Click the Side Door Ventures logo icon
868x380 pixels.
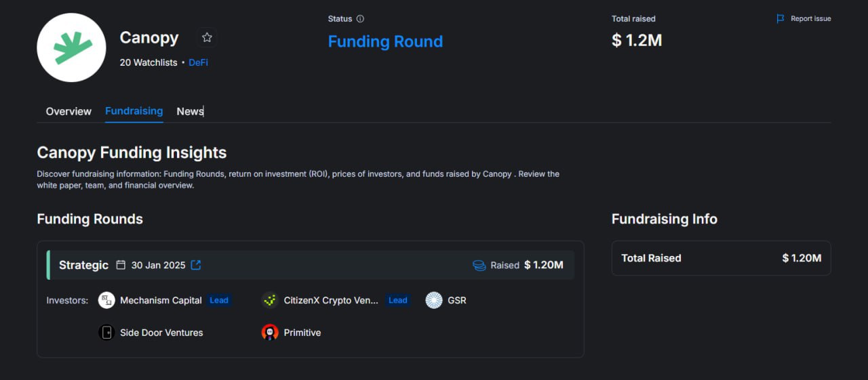pos(106,333)
